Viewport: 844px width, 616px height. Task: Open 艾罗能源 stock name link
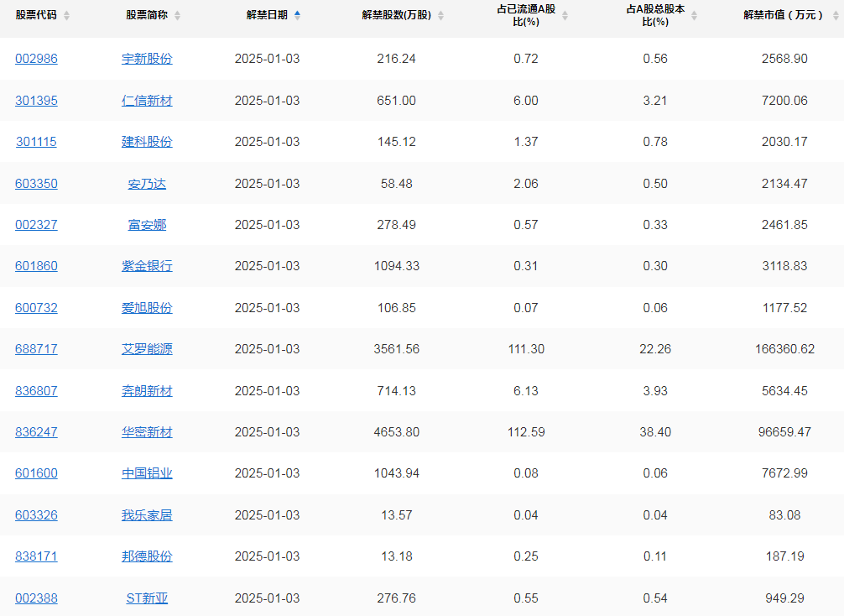(x=147, y=349)
